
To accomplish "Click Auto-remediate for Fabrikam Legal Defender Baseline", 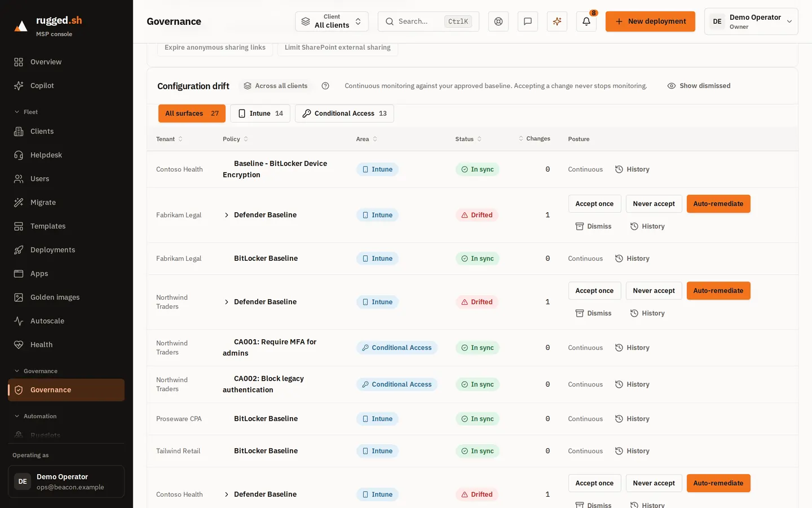I will click(718, 204).
